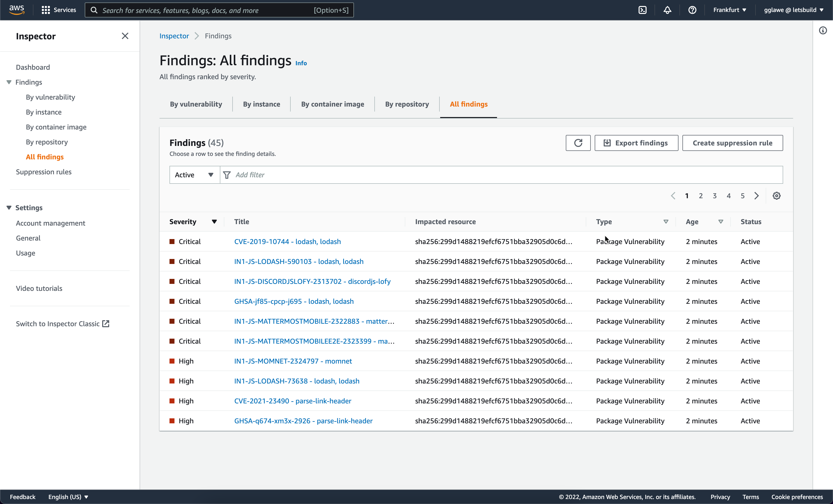Sort by the Age column arrow
Screen dimensions: 833x504
click(720, 222)
